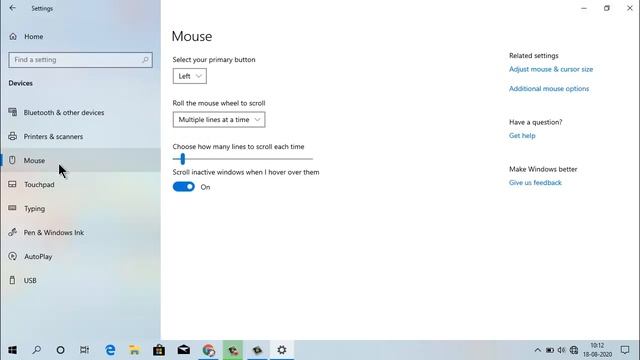640x360 pixels.
Task: Open the primary button dropdown showing Left
Action: tap(189, 76)
